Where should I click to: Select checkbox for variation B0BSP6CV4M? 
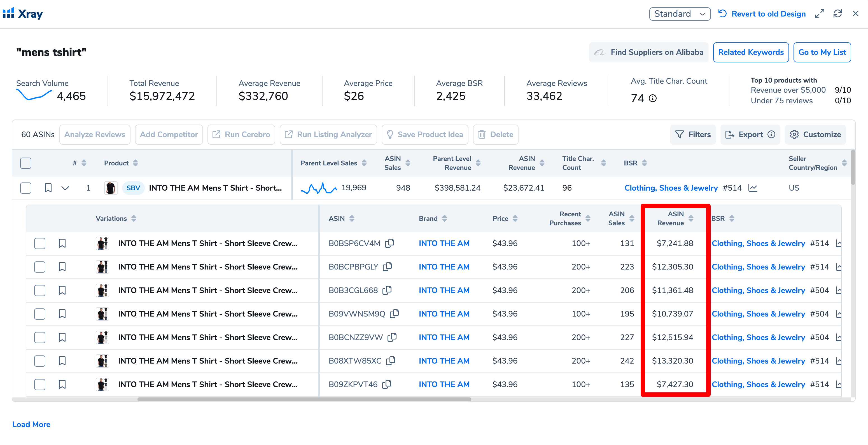pyautogui.click(x=40, y=243)
